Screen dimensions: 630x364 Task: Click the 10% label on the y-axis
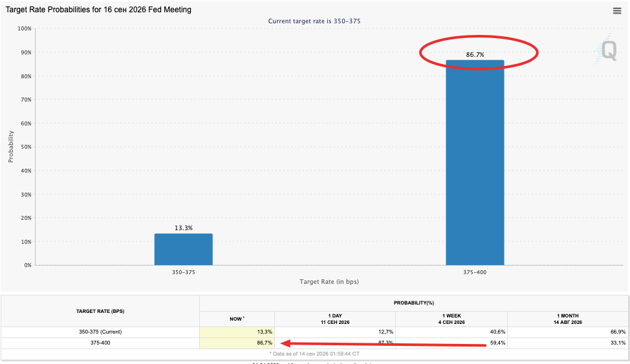tap(26, 241)
